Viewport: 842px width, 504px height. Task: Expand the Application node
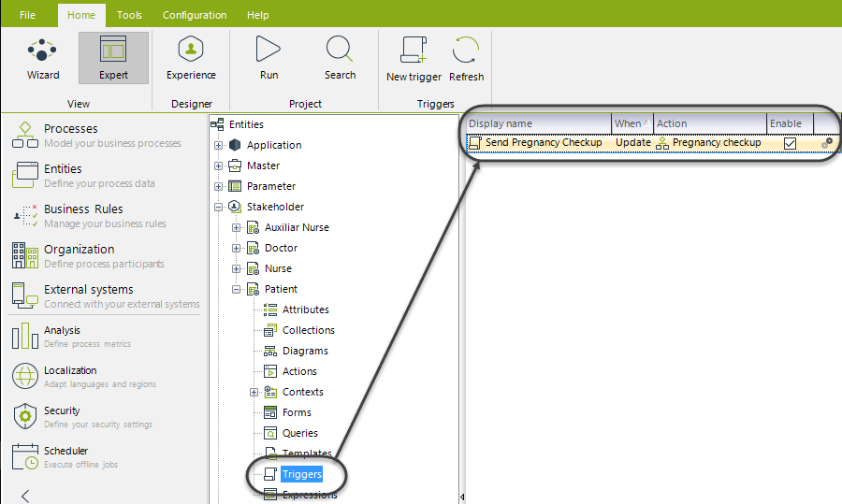pyautogui.click(x=218, y=146)
